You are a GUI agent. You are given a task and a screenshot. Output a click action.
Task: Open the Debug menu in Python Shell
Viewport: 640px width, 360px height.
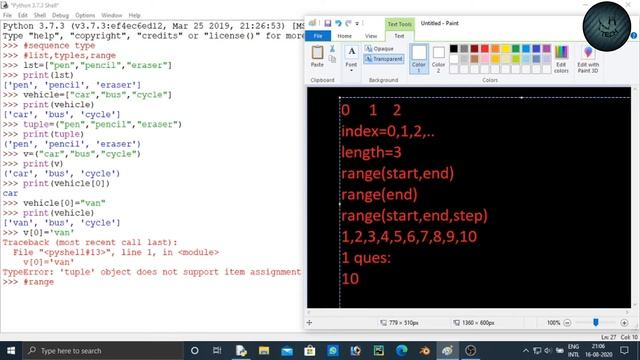coord(60,15)
